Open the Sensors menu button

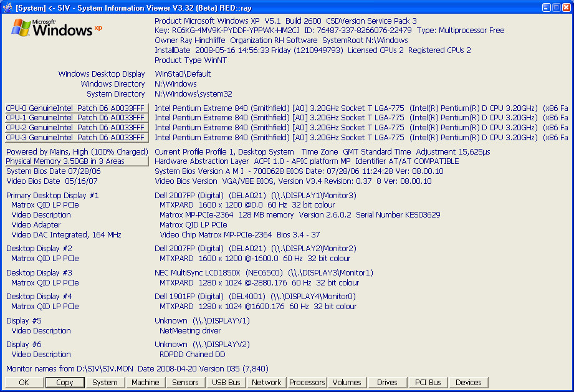(185, 382)
